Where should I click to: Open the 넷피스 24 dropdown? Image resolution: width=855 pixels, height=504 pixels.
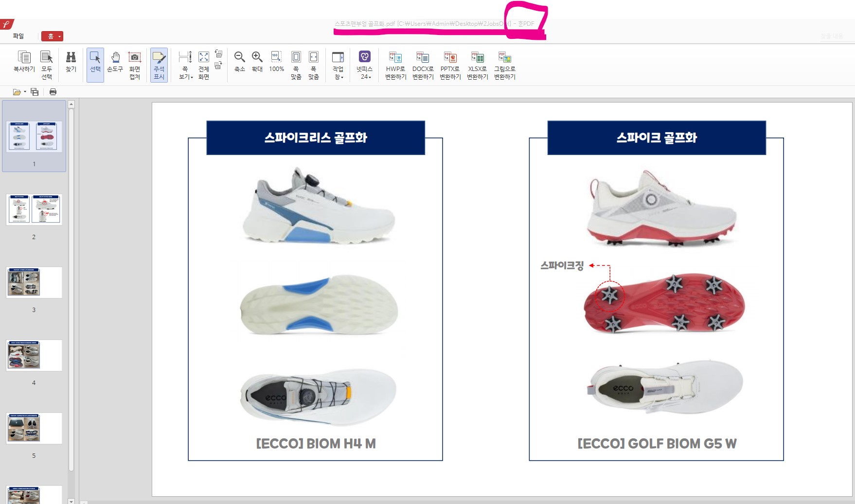365,65
